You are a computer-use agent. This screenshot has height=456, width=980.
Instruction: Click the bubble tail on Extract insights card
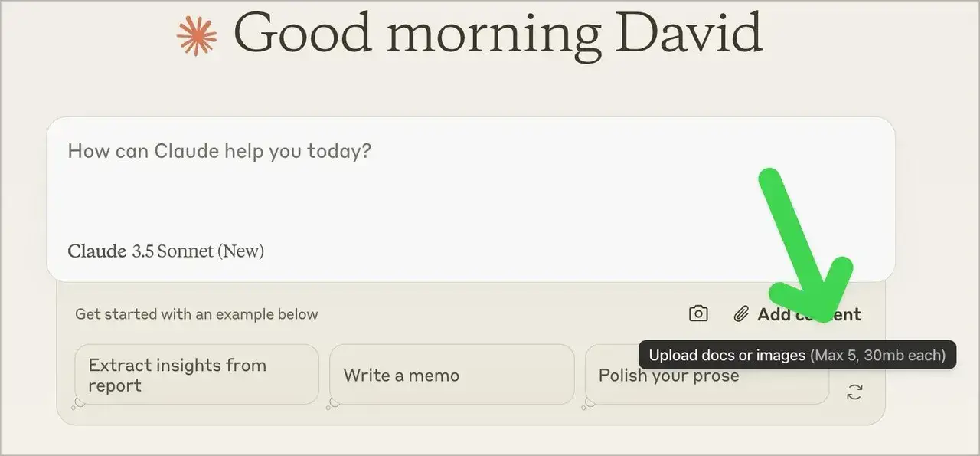click(76, 404)
